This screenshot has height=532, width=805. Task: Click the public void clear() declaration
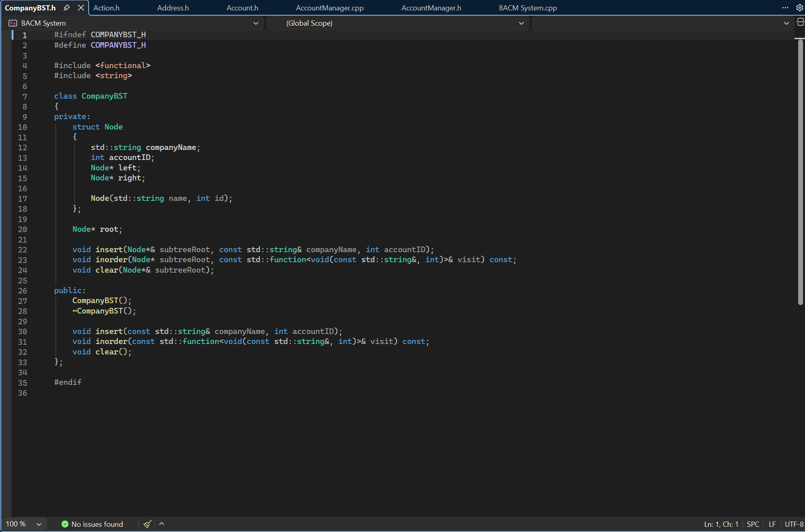tap(102, 352)
